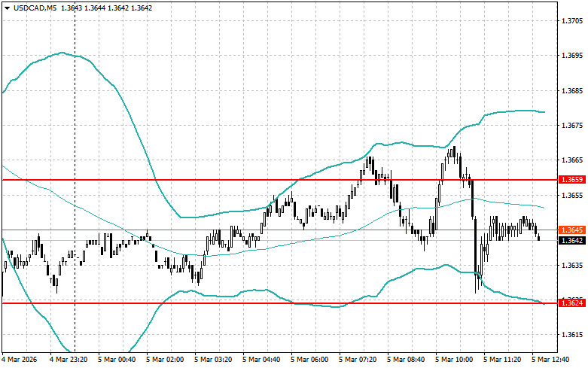
Task: Click the 5 Mar 07:20 time axis label
Action: pos(358,360)
